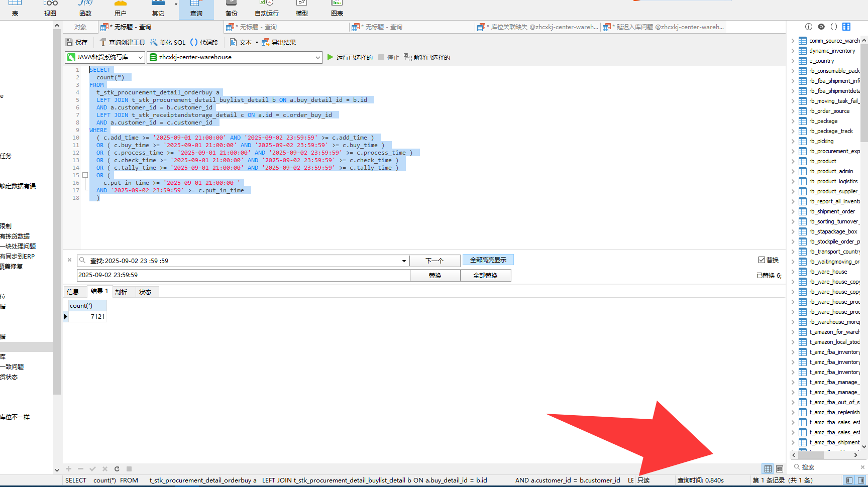Switch to 延迟入库问题 query tab
The width and height of the screenshot is (868, 487).
tap(664, 27)
